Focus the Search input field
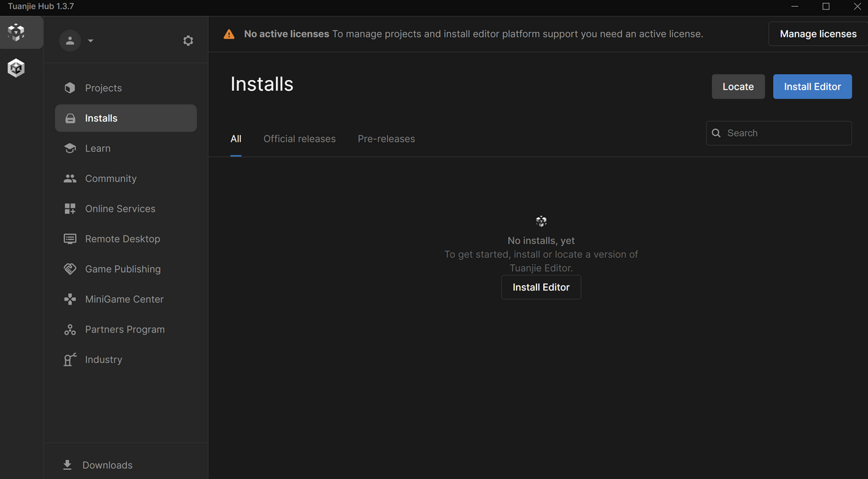The height and width of the screenshot is (479, 868). point(785,134)
